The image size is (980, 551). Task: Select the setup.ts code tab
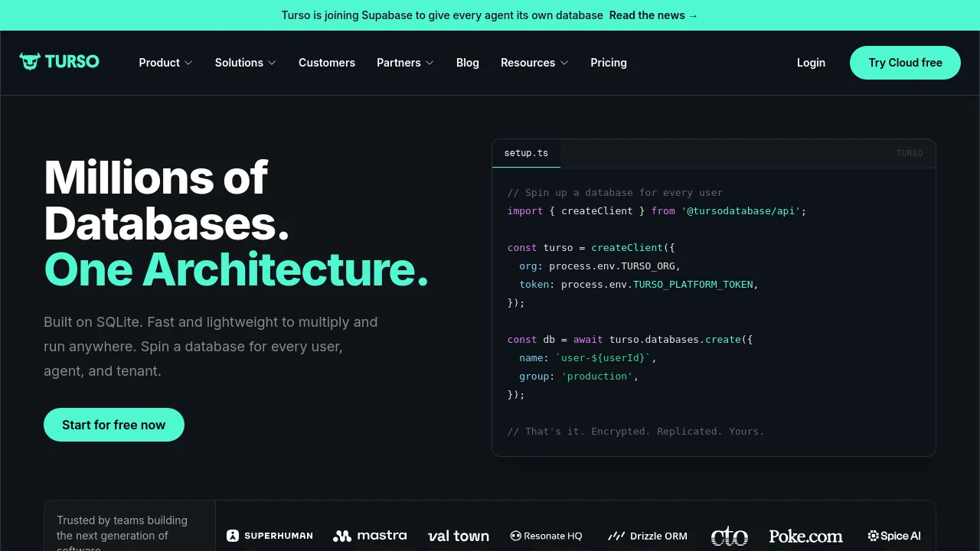point(526,153)
